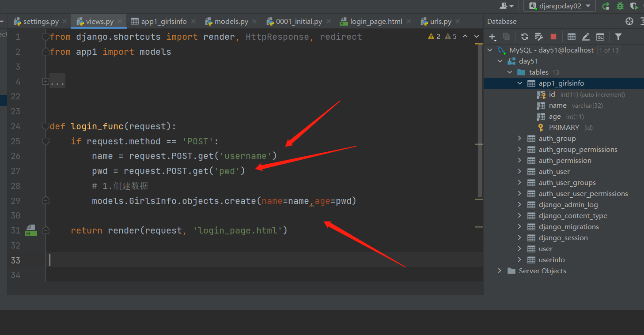The image size is (644, 335).
Task: Jump to previous highlighted error arrow
Action: (465, 37)
